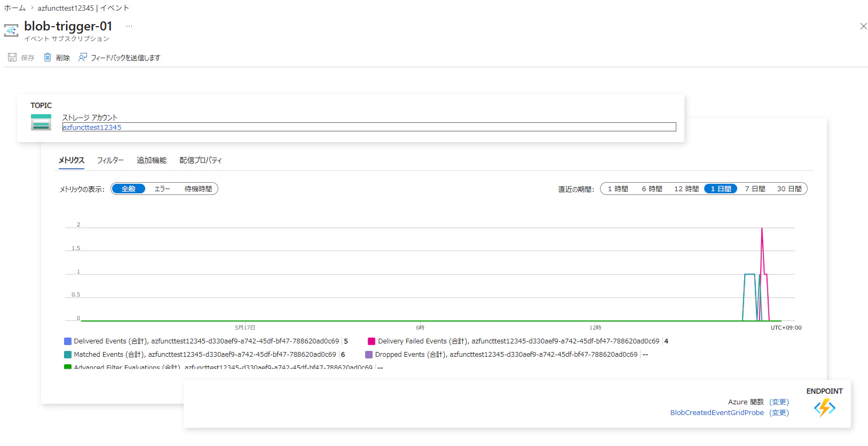The width and height of the screenshot is (868, 446).
Task: Click the イベント サブスクリプション subtitle
Action: (x=67, y=39)
